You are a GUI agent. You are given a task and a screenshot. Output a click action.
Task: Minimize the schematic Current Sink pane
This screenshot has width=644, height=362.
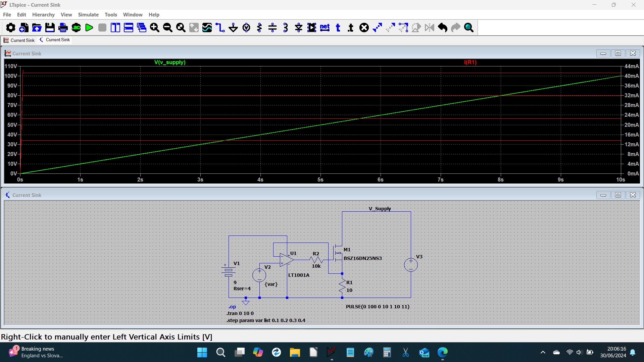pyautogui.click(x=603, y=195)
